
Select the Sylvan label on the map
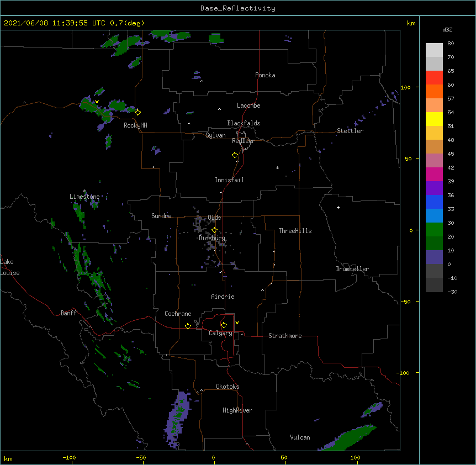point(215,135)
